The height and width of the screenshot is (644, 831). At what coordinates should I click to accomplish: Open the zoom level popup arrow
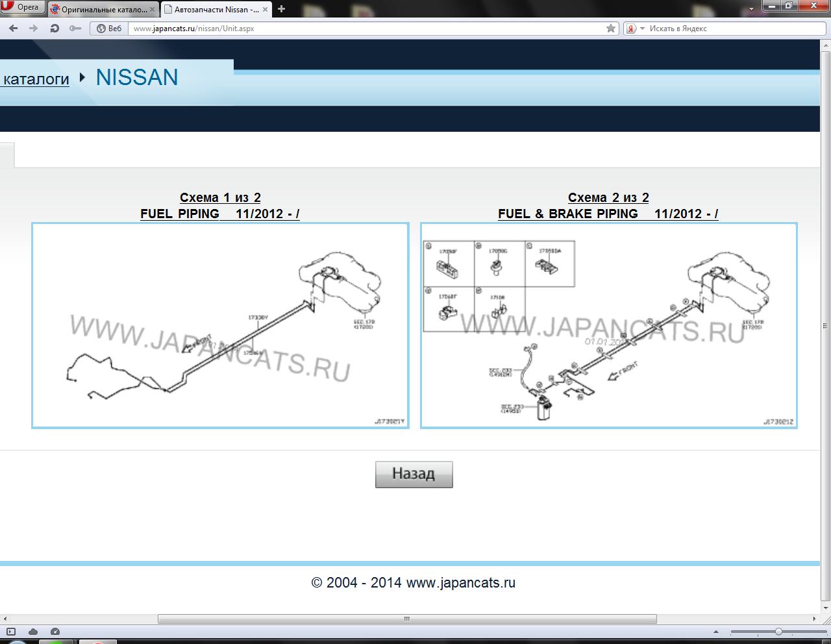tap(716, 632)
